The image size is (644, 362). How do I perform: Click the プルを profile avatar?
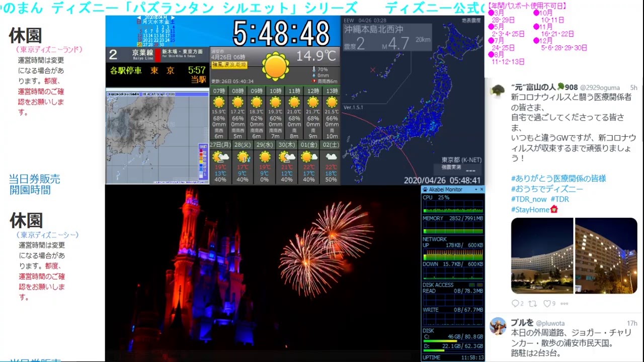point(498,326)
